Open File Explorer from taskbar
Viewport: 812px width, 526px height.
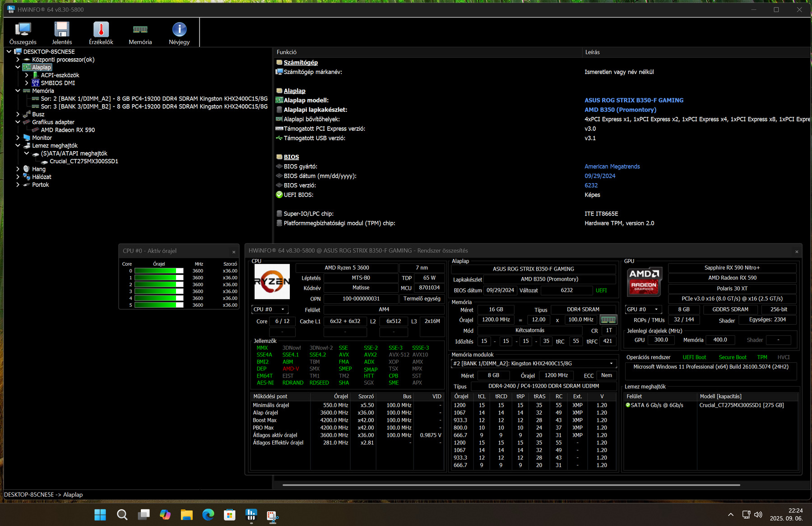click(187, 514)
